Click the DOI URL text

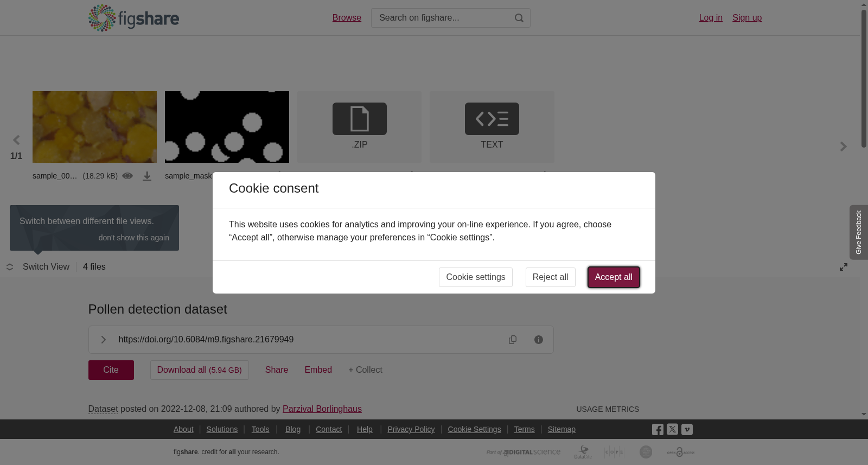(206, 340)
